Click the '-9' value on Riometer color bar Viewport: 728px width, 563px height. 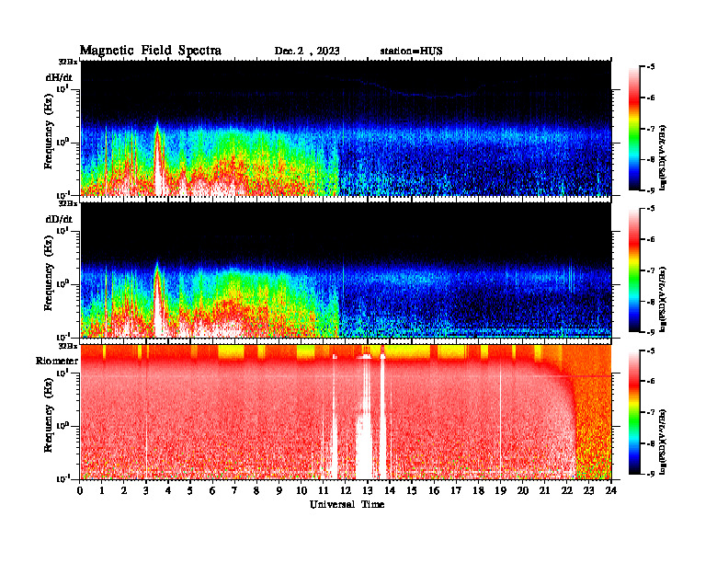pos(651,474)
